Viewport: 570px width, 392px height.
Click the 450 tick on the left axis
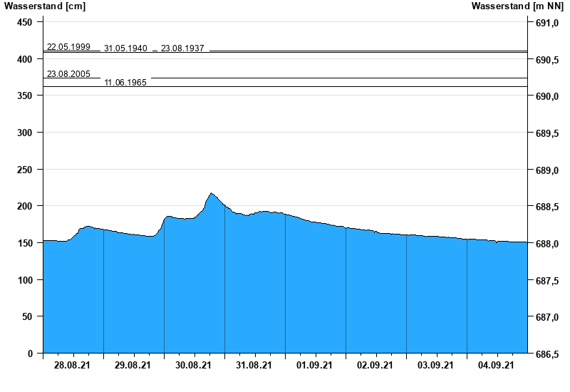pyautogui.click(x=25, y=23)
